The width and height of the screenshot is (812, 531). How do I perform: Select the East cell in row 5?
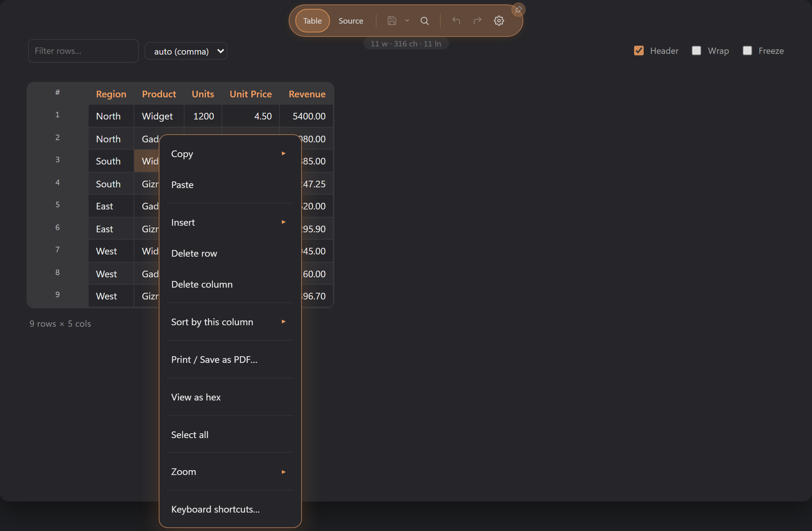111,206
